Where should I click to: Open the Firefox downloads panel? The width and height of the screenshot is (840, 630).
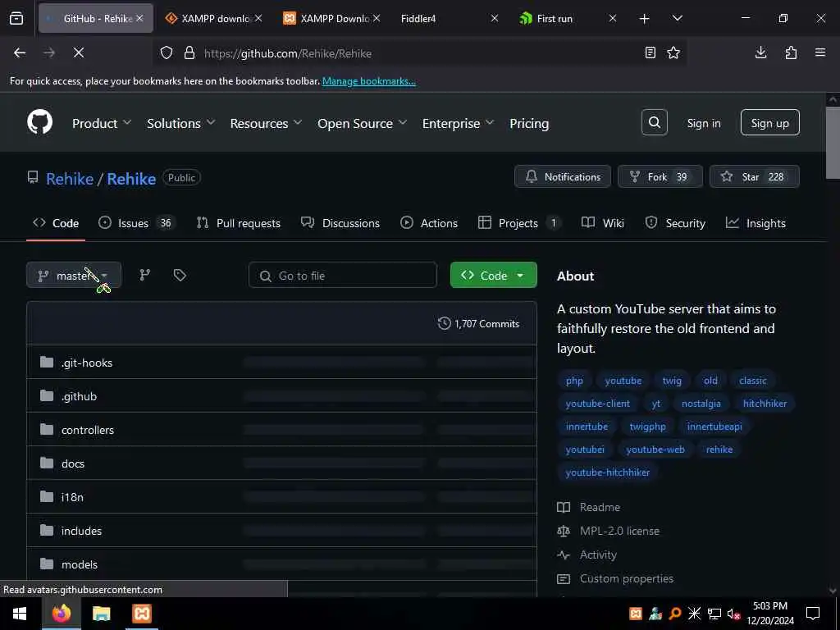pyautogui.click(x=760, y=52)
